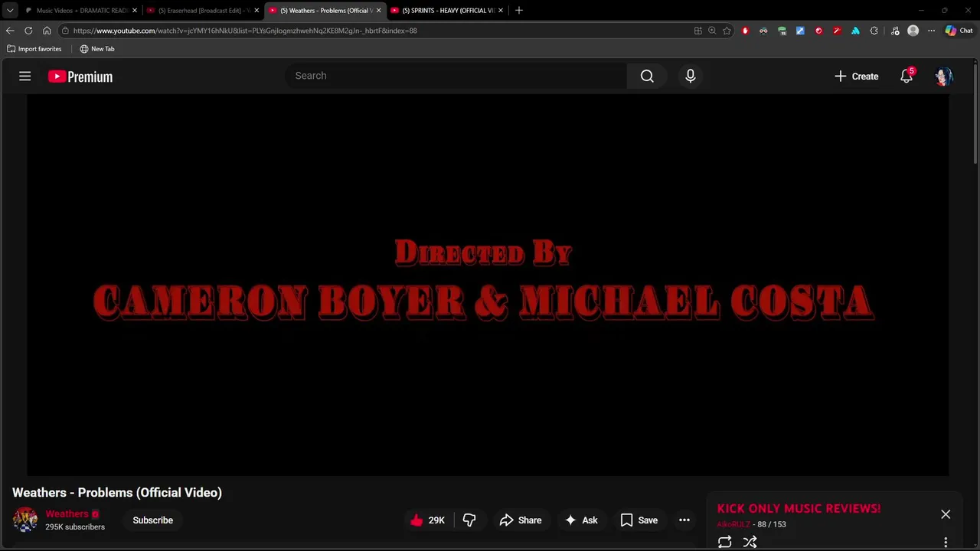Focus the YouTube Search input field
The width and height of the screenshot is (980, 551).
point(456,76)
